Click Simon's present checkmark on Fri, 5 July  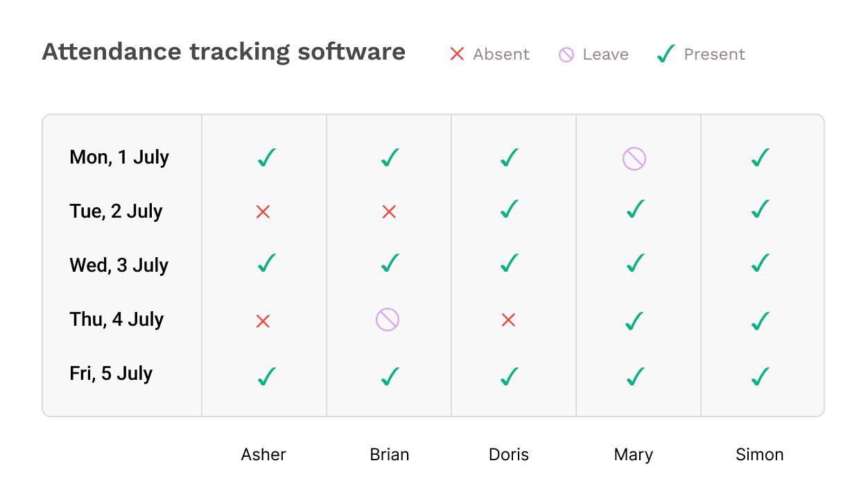point(761,376)
